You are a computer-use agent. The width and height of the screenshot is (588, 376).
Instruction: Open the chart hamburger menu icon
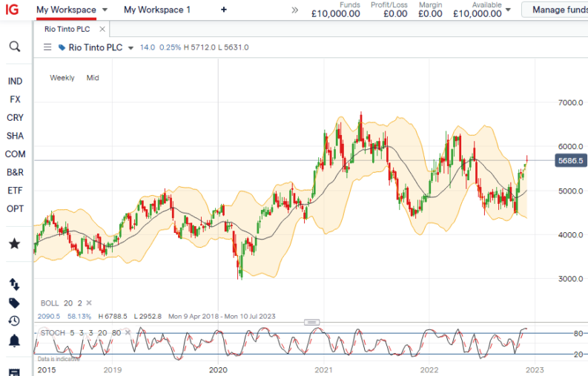point(47,47)
